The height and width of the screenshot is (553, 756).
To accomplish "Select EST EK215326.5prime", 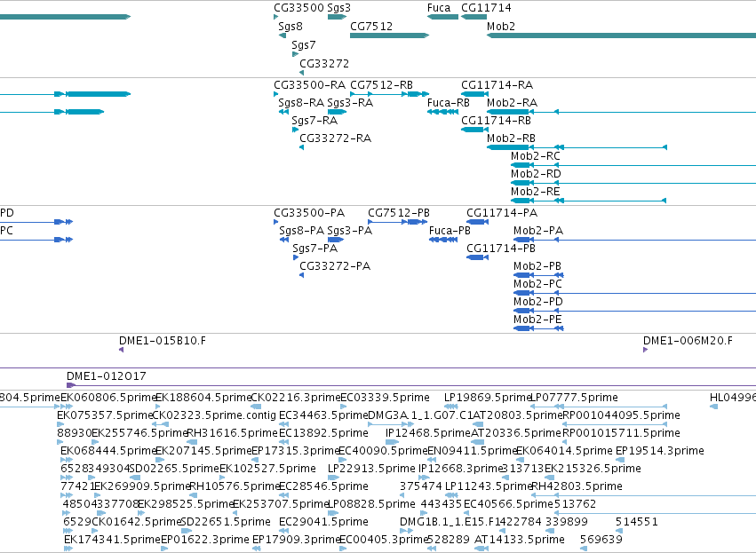I will coord(593,469).
